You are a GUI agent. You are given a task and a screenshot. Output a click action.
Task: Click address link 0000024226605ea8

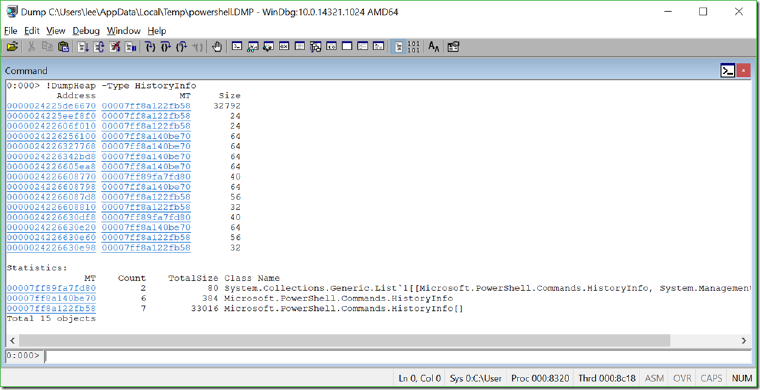(x=51, y=167)
